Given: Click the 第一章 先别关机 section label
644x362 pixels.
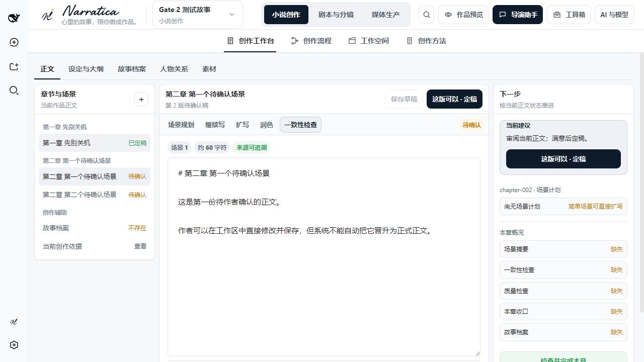Looking at the screenshot, I should coord(65,127).
